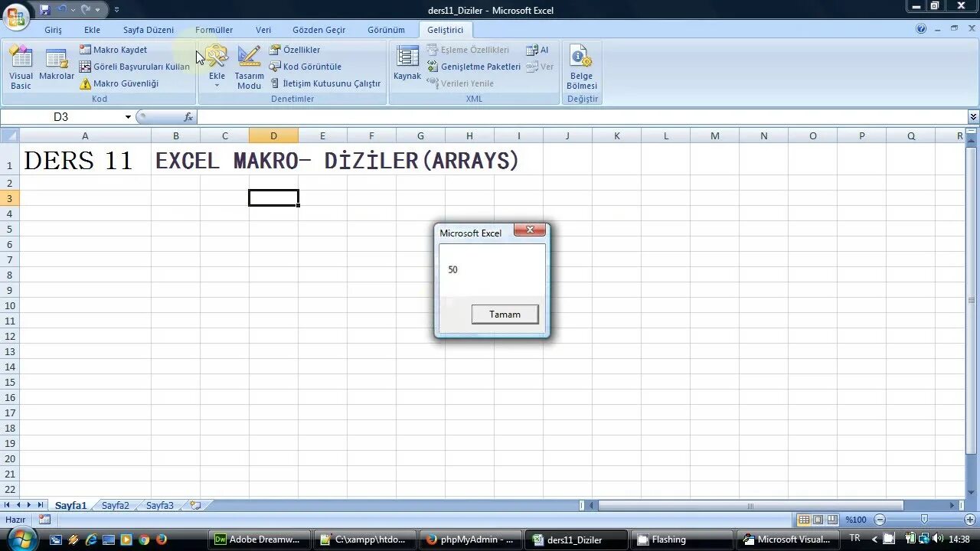The width and height of the screenshot is (980, 551).
Task: Click the zoom out minus button
Action: (880, 520)
